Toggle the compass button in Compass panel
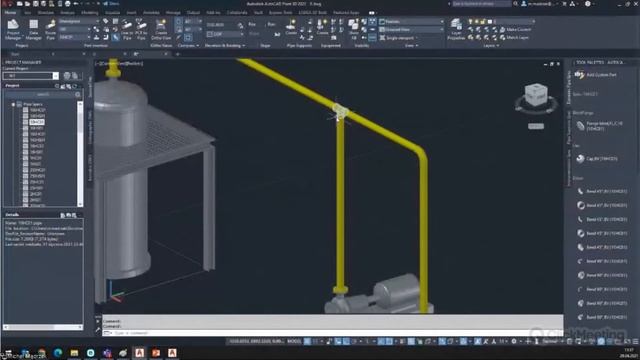The height and width of the screenshot is (360, 640). pyautogui.click(x=179, y=21)
